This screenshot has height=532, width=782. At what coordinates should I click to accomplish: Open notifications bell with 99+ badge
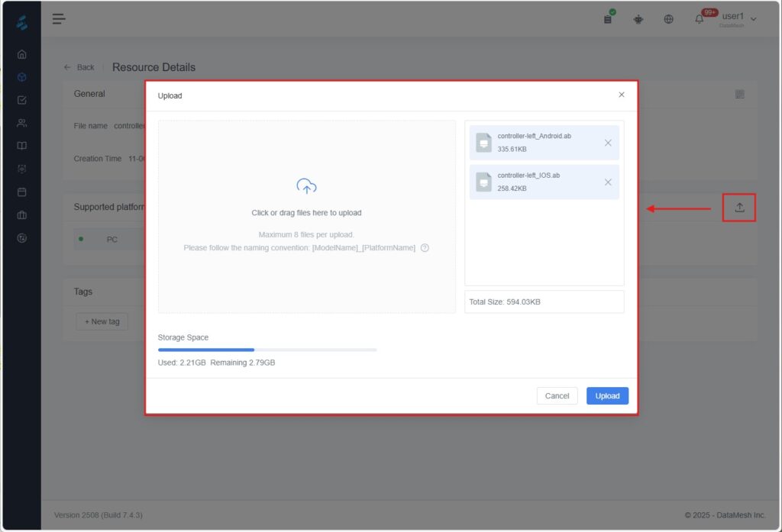(699, 19)
